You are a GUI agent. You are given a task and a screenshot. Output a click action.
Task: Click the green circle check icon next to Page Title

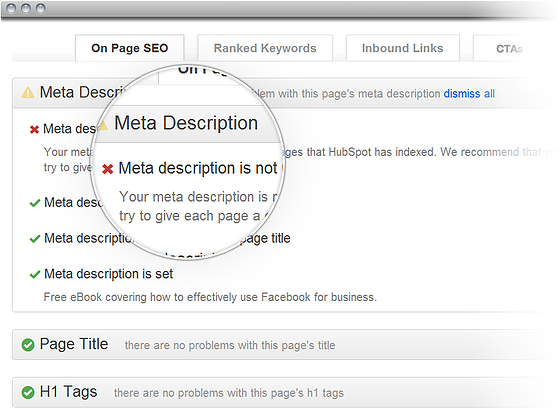[28, 345]
